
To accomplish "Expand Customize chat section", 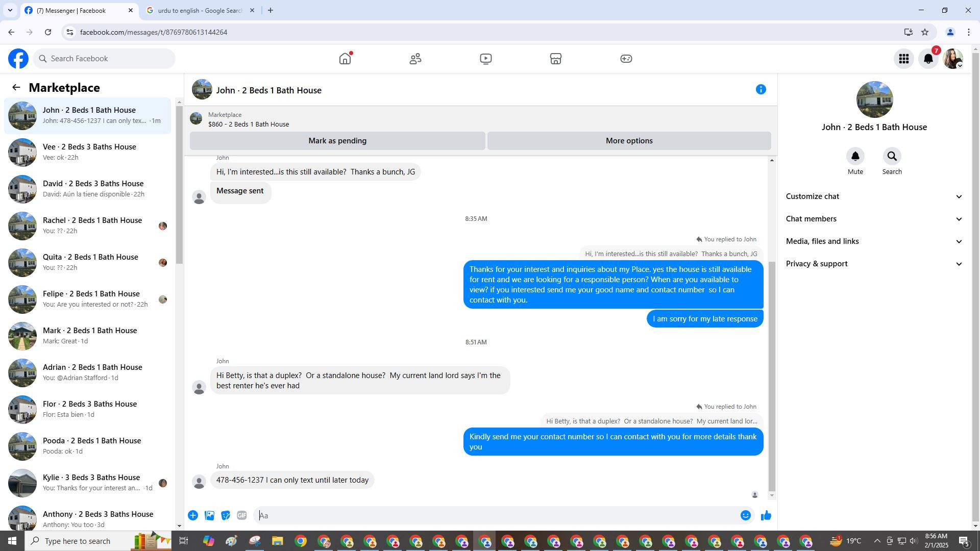I will pos(874,196).
